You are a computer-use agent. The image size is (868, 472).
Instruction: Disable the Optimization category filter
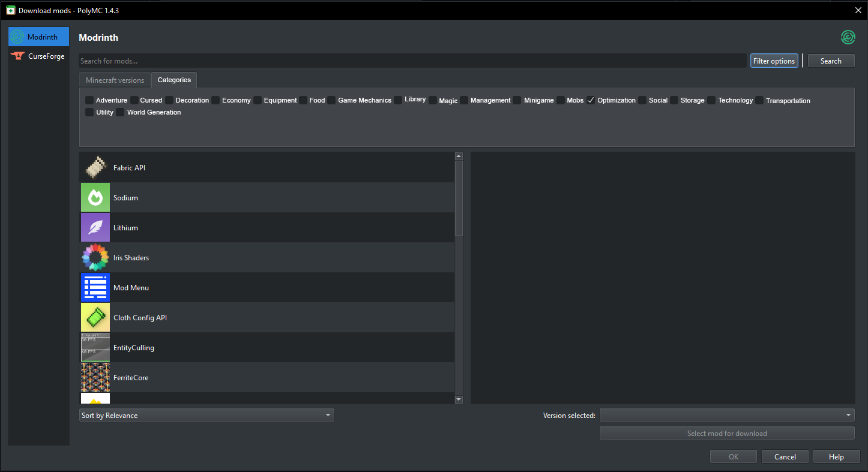tap(591, 100)
